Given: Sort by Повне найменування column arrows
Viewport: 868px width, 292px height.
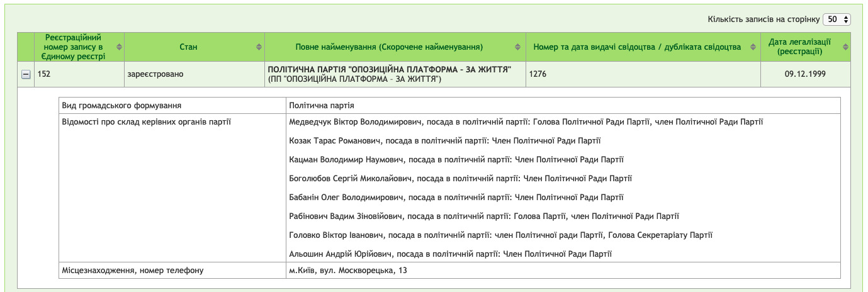Looking at the screenshot, I should (x=518, y=47).
